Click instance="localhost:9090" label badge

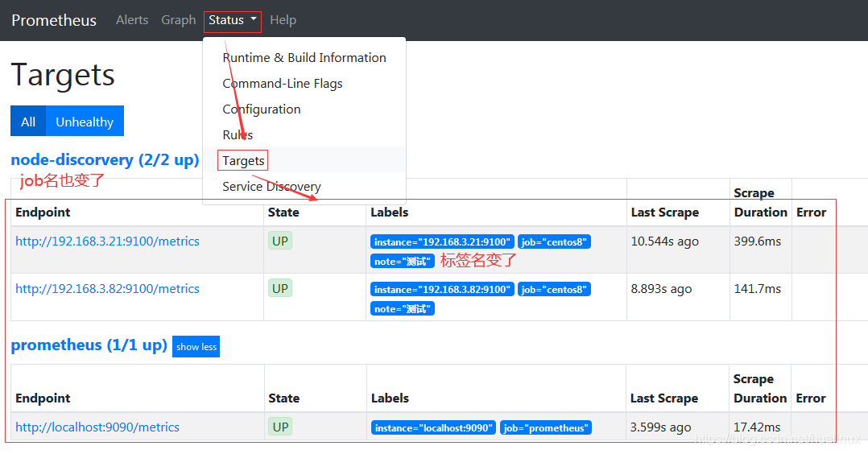pos(433,428)
